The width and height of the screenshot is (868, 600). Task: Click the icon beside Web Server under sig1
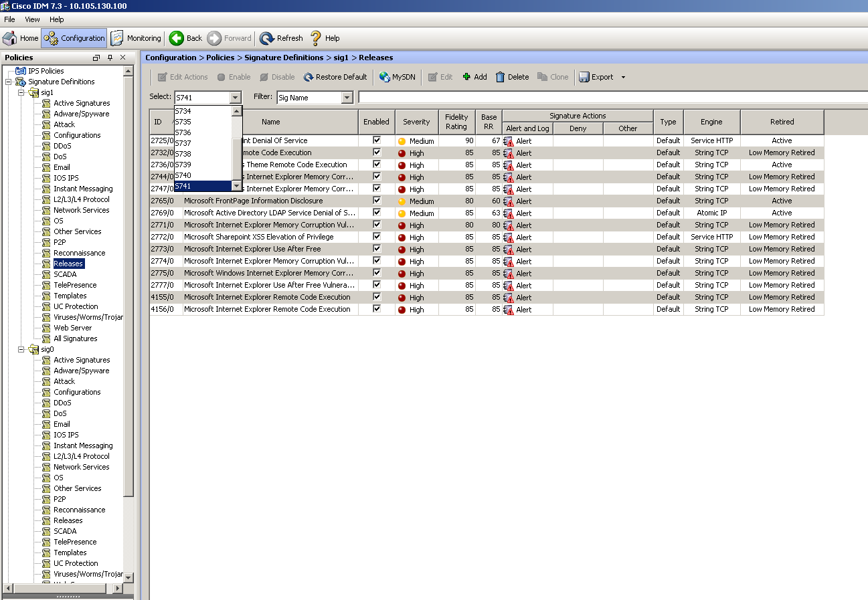point(46,328)
